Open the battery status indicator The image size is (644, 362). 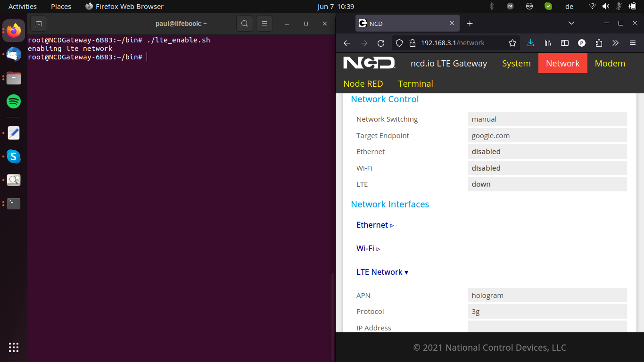pyautogui.click(x=632, y=6)
